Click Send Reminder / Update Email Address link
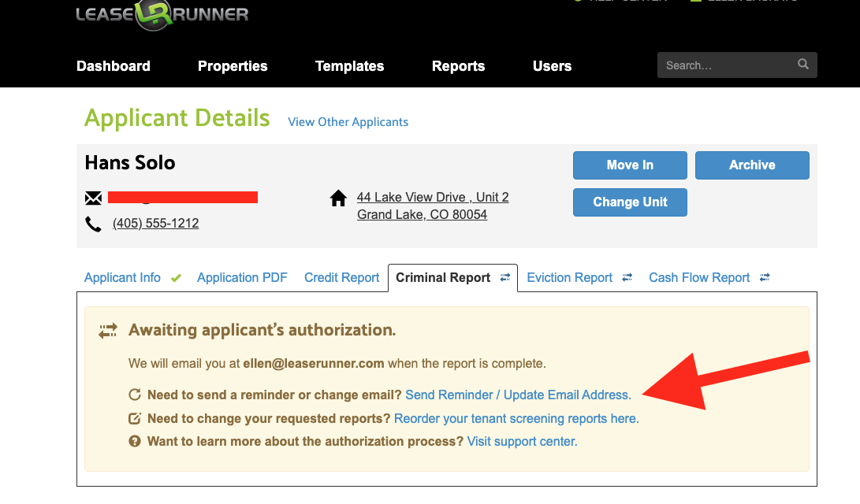This screenshot has width=860, height=504. 518,395
